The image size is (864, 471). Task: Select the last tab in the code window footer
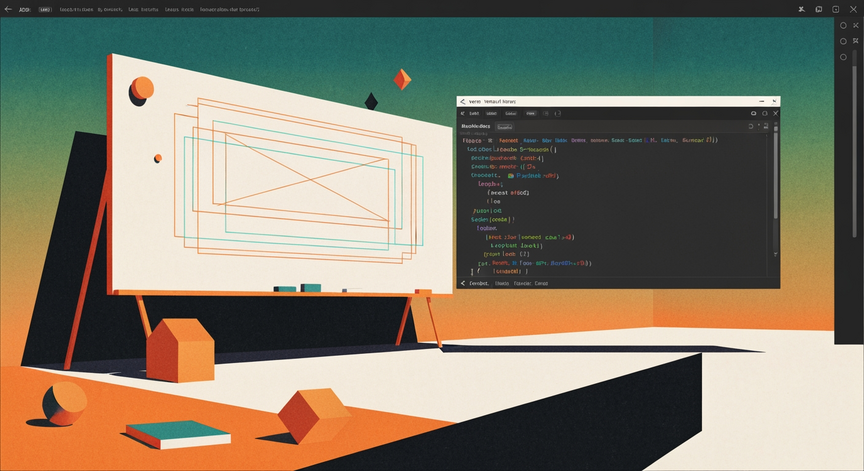coord(541,283)
